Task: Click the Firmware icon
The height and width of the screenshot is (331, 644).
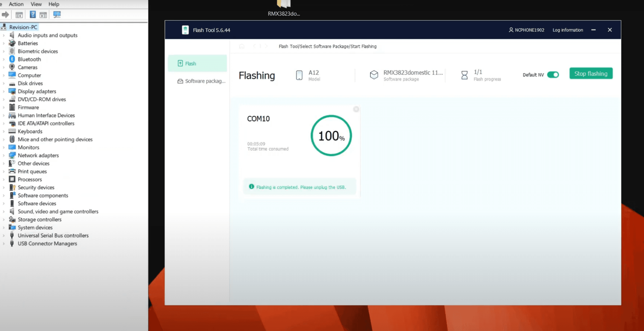Action: click(12, 107)
